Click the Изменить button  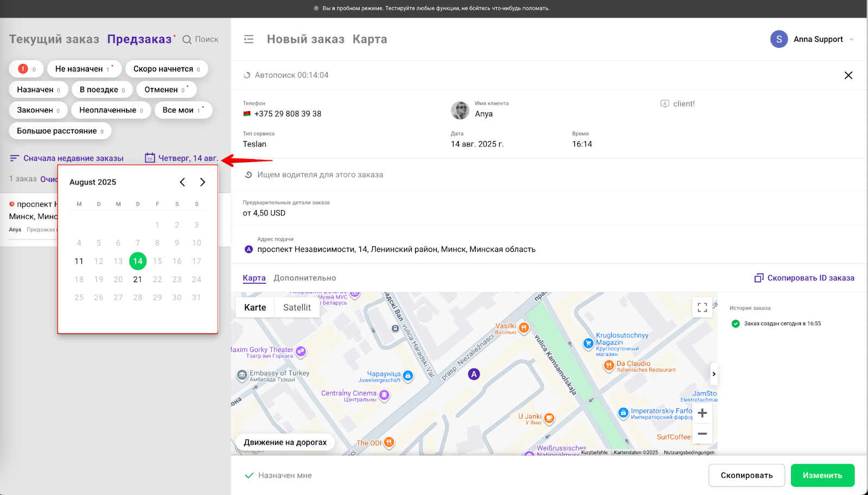tap(822, 475)
